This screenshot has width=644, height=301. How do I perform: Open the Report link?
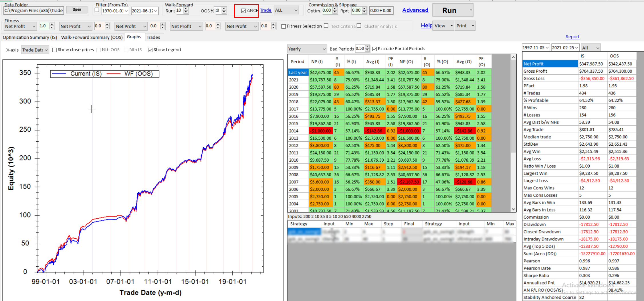(x=572, y=37)
